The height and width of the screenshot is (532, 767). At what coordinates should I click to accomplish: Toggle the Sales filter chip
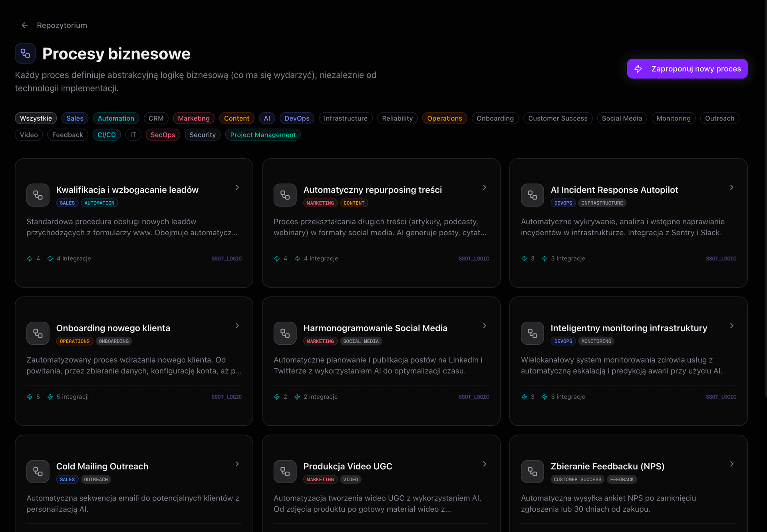(75, 118)
